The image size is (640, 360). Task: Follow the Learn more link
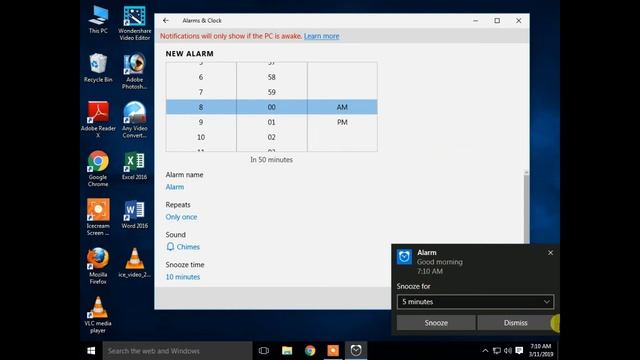pyautogui.click(x=322, y=36)
